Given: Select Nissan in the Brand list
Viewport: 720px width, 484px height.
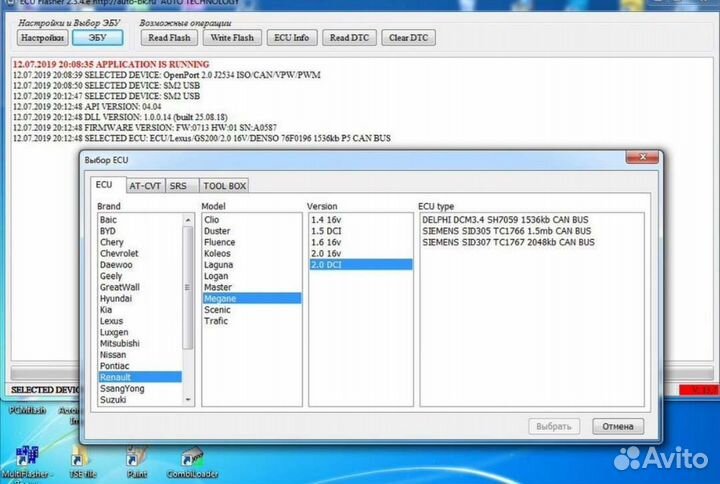Looking at the screenshot, I should 140,355.
